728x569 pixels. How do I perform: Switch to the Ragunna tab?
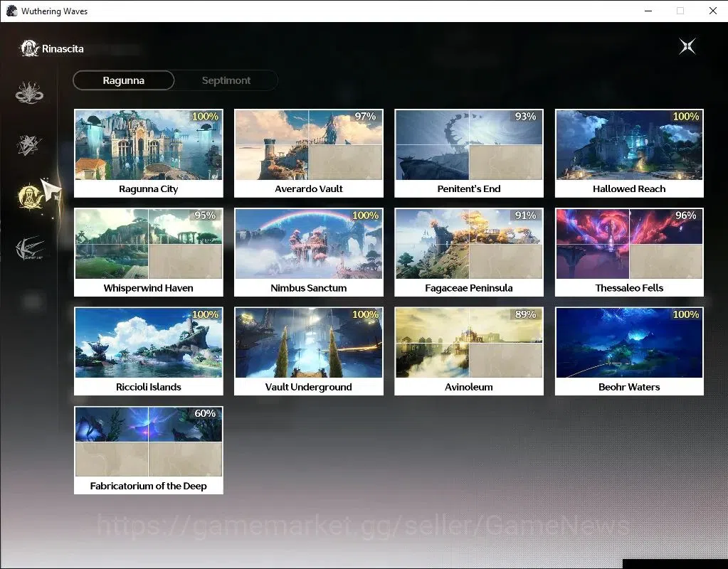click(x=124, y=80)
